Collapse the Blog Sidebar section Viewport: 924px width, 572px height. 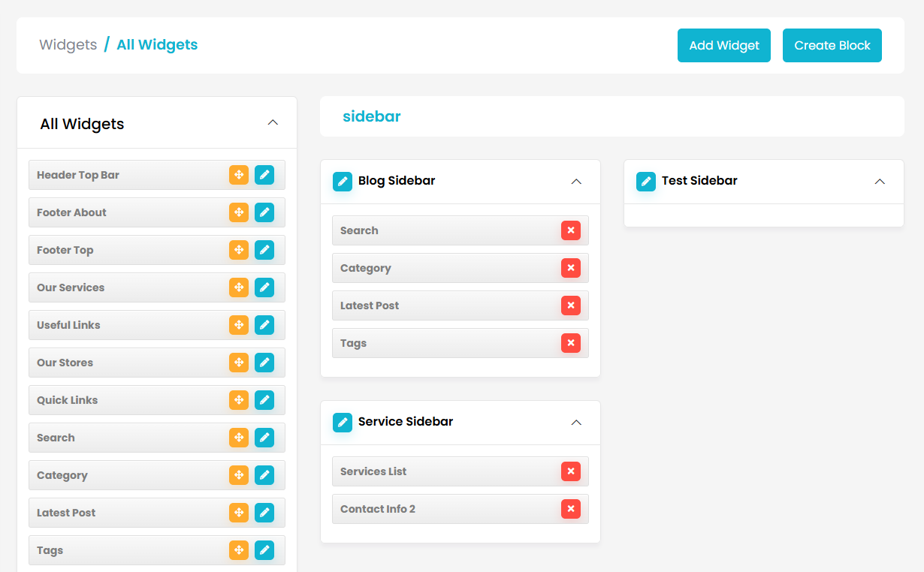pos(576,181)
